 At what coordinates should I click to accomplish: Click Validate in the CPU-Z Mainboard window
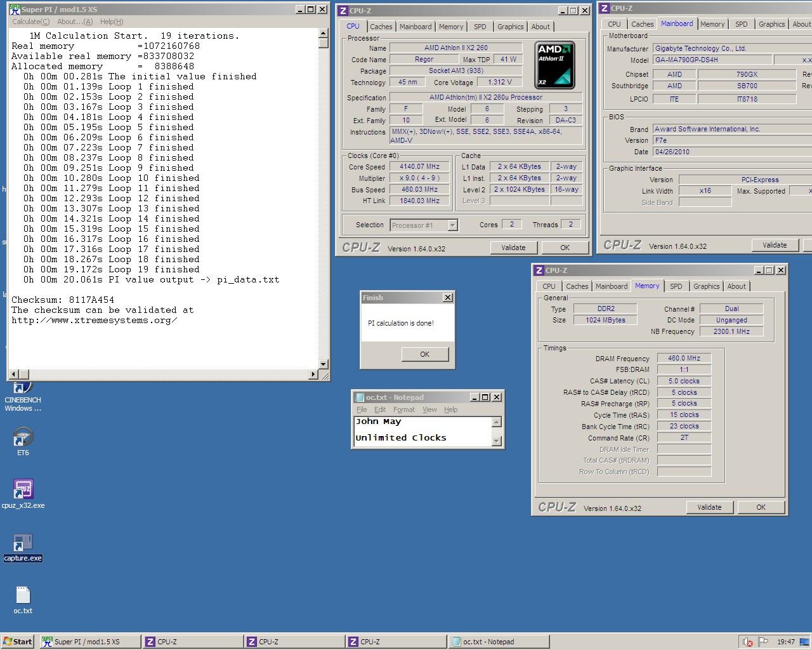click(775, 245)
